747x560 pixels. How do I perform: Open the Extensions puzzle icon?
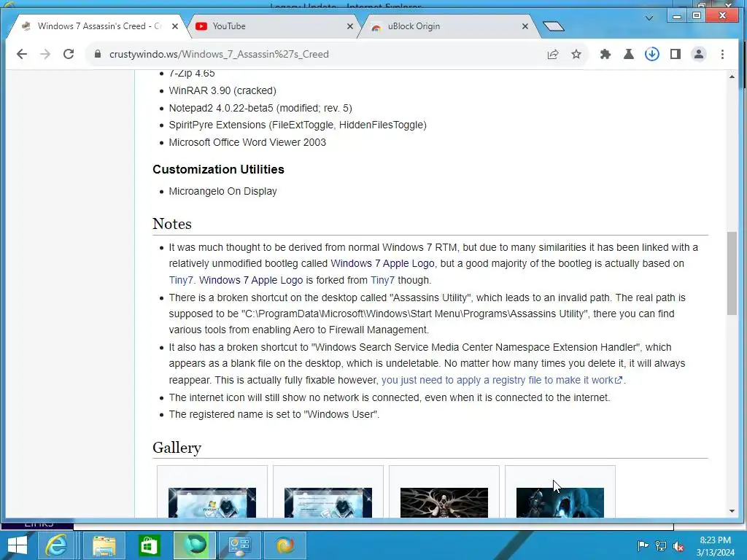(605, 54)
